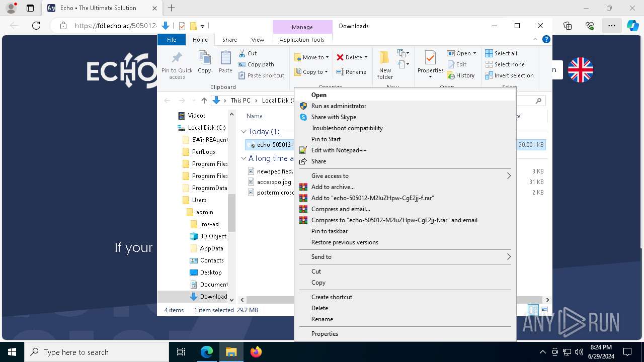The height and width of the screenshot is (362, 644).
Task: Click This PC in address breadcrumb
Action: point(240,101)
